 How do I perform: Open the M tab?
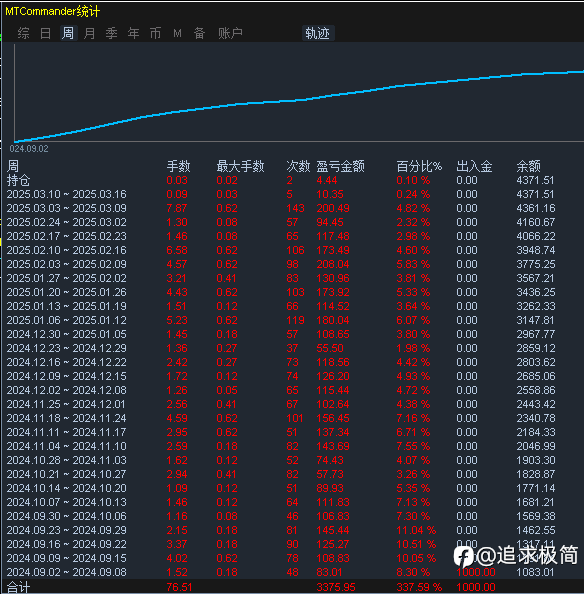click(177, 33)
